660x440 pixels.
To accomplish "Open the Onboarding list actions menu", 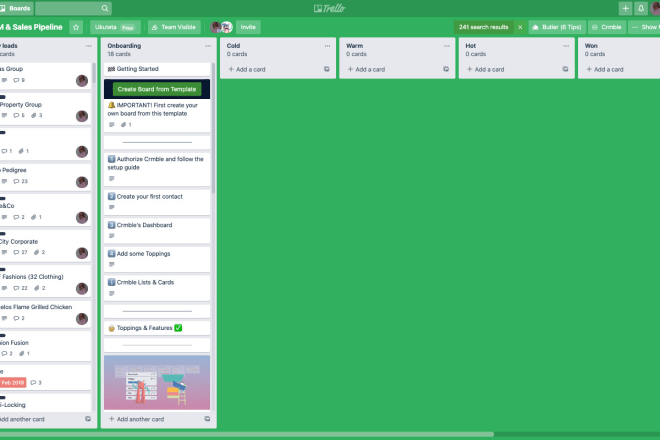I will pos(208,46).
